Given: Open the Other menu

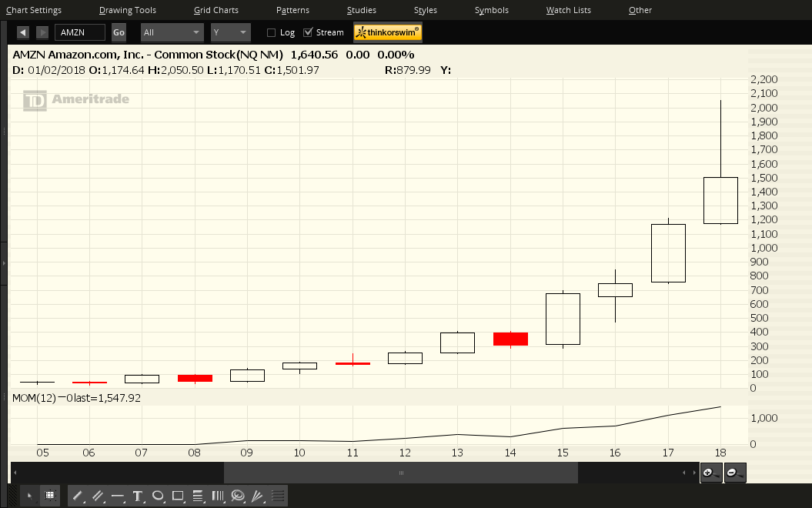Looking at the screenshot, I should 640,10.
